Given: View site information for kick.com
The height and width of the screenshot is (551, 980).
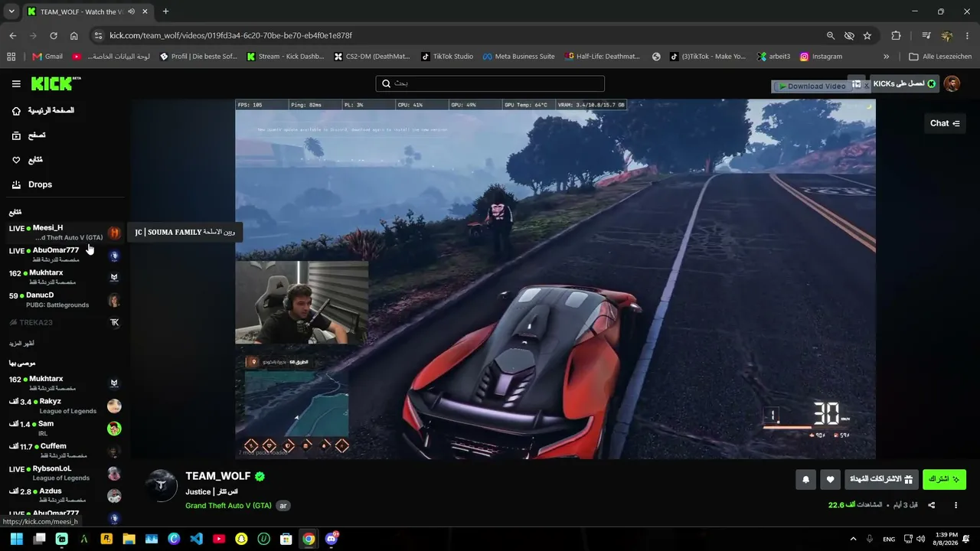Looking at the screenshot, I should coord(97,35).
